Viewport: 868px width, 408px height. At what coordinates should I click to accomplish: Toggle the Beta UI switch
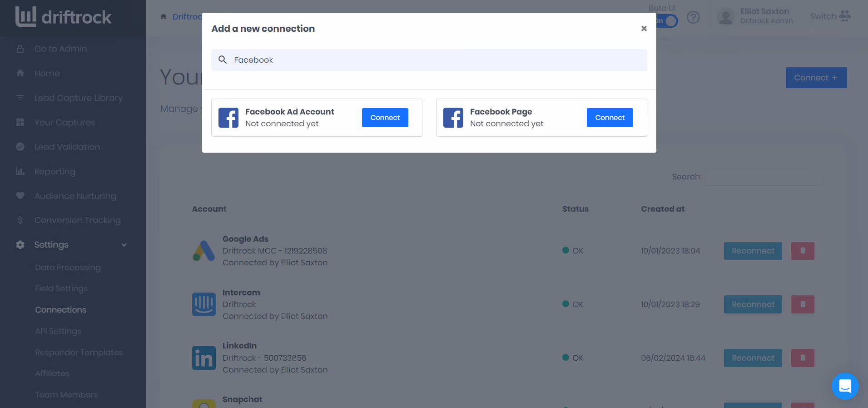click(x=666, y=21)
